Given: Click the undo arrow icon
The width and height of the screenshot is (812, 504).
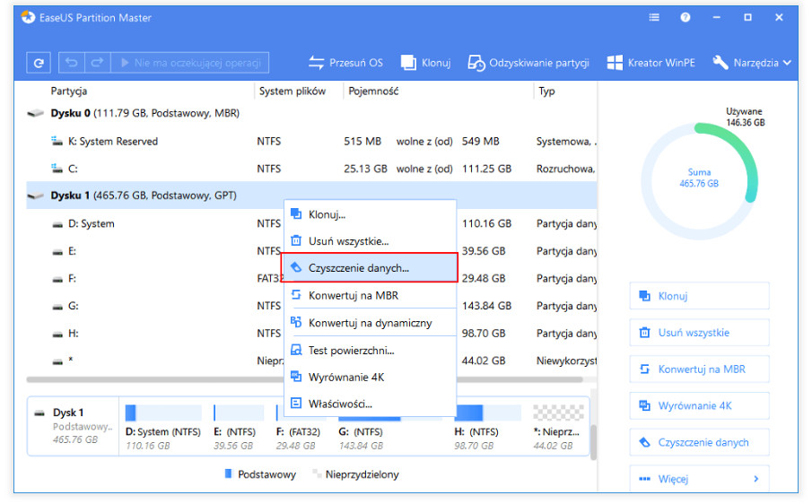Looking at the screenshot, I should pyautogui.click(x=72, y=63).
